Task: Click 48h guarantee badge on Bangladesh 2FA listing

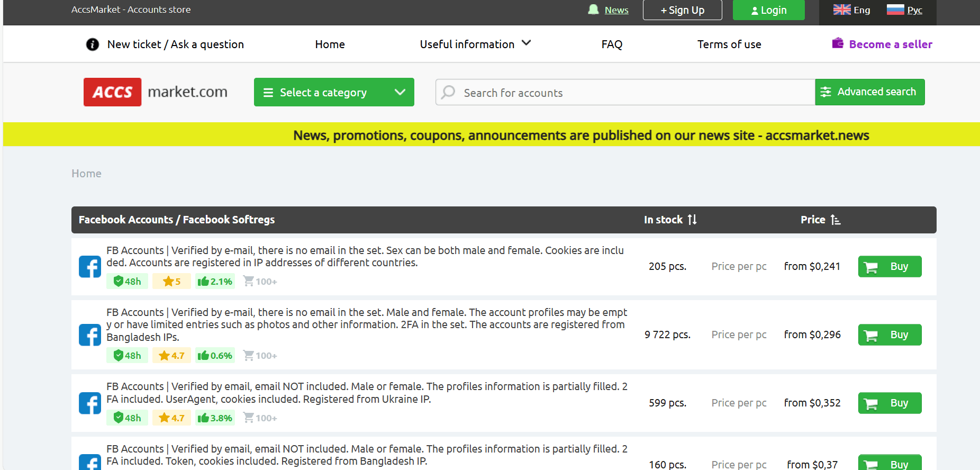Action: pos(128,356)
